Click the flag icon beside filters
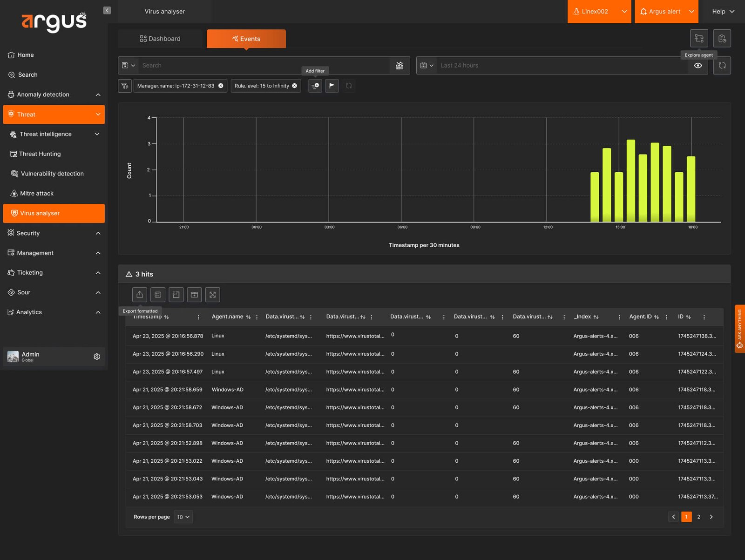This screenshot has width=745, height=560. click(332, 86)
